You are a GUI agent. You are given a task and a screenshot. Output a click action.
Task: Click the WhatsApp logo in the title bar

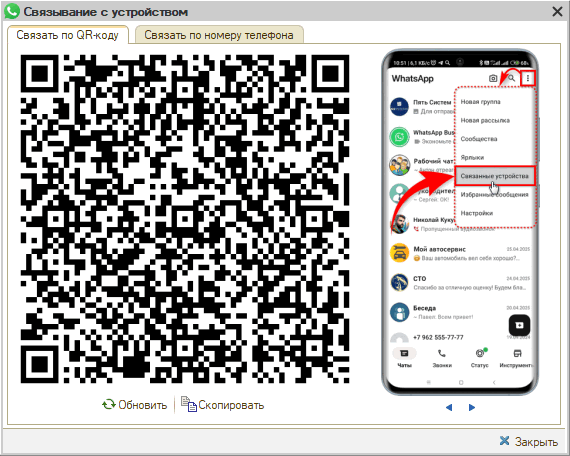coord(12,11)
